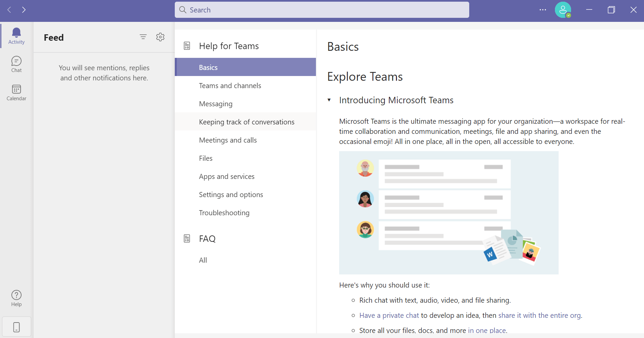Open the feed filter icon
644x338 pixels.
[x=143, y=37]
